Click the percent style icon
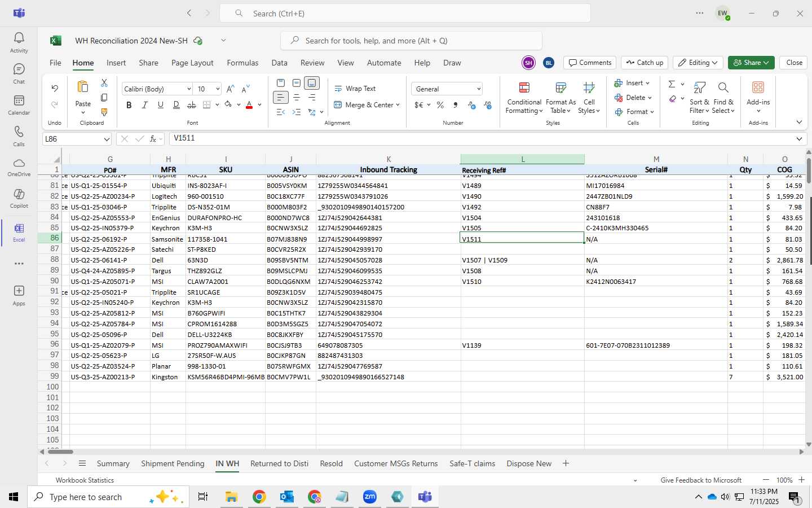 pyautogui.click(x=440, y=105)
